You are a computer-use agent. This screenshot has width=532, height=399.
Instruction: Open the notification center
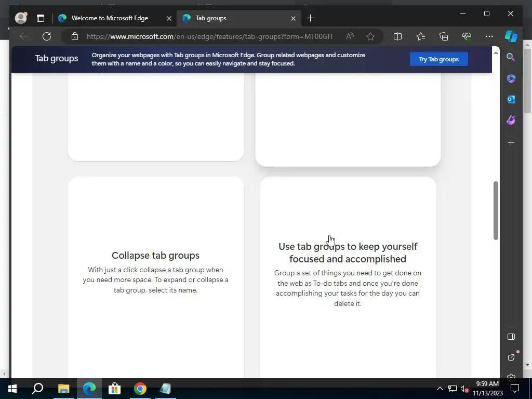pyautogui.click(x=515, y=389)
